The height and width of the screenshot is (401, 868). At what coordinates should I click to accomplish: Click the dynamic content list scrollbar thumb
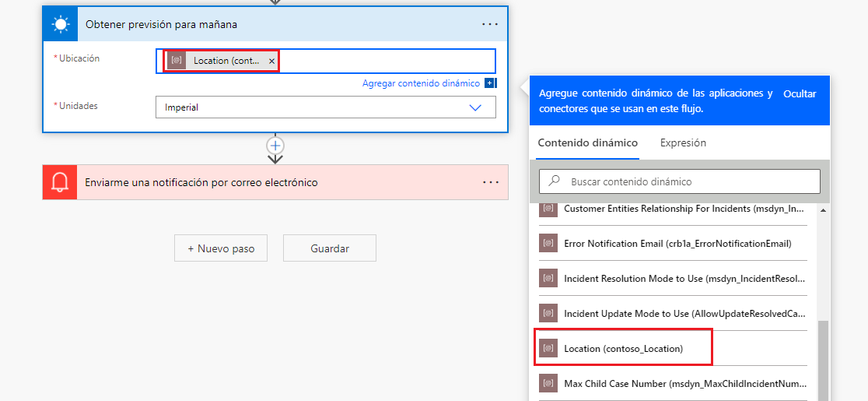(823, 360)
